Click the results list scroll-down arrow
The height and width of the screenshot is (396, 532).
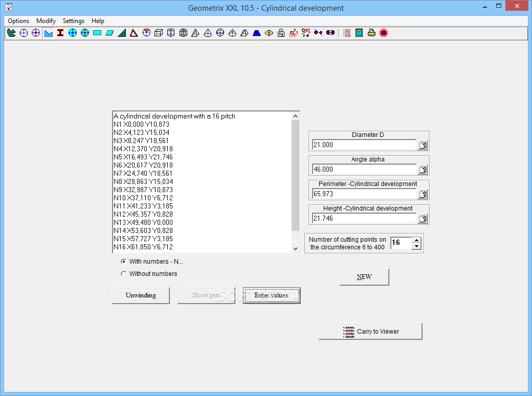[295, 248]
